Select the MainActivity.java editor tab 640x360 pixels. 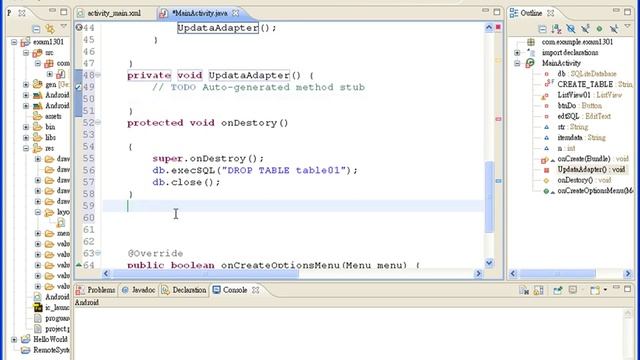[199, 13]
